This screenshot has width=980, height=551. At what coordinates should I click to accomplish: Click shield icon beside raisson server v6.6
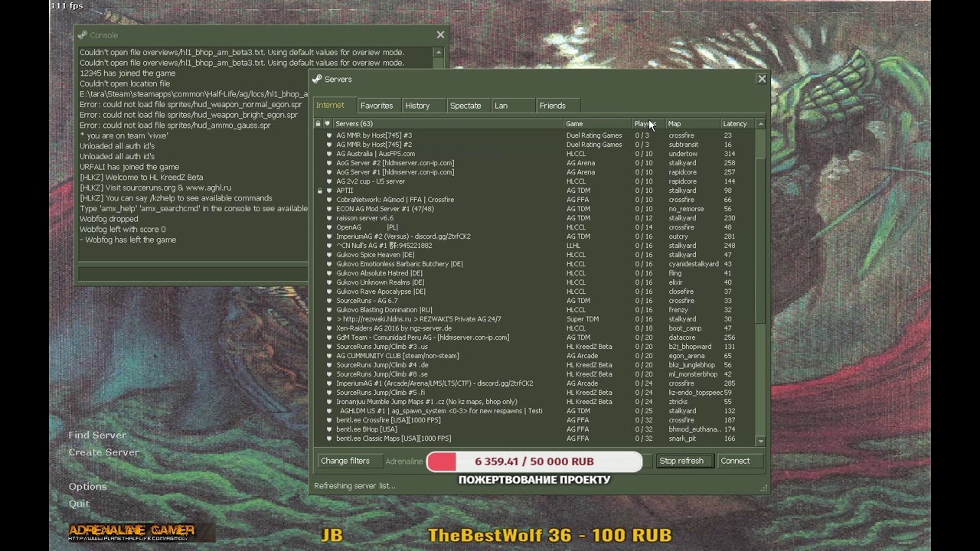point(329,218)
